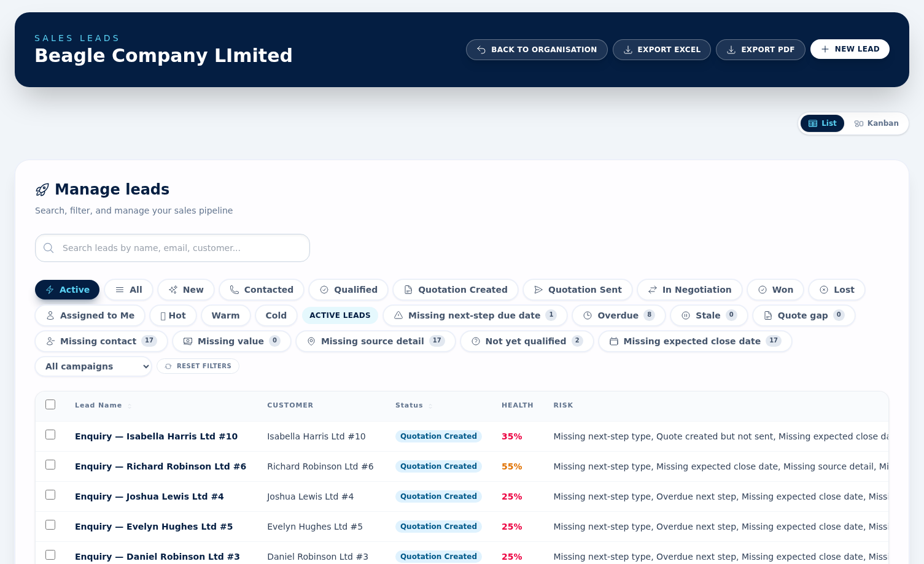Image resolution: width=924 pixels, height=564 pixels.
Task: Click the RISK column header
Action: click(x=563, y=405)
